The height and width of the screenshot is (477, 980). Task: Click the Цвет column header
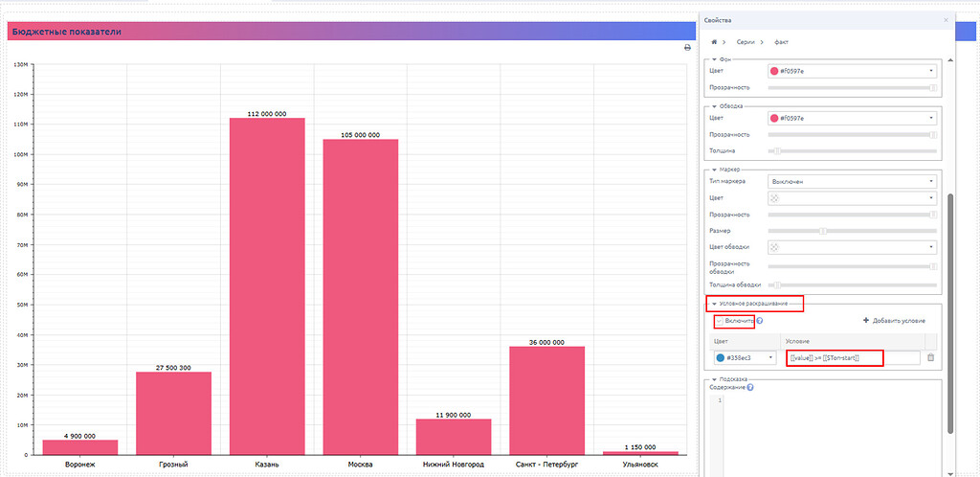[x=722, y=341]
